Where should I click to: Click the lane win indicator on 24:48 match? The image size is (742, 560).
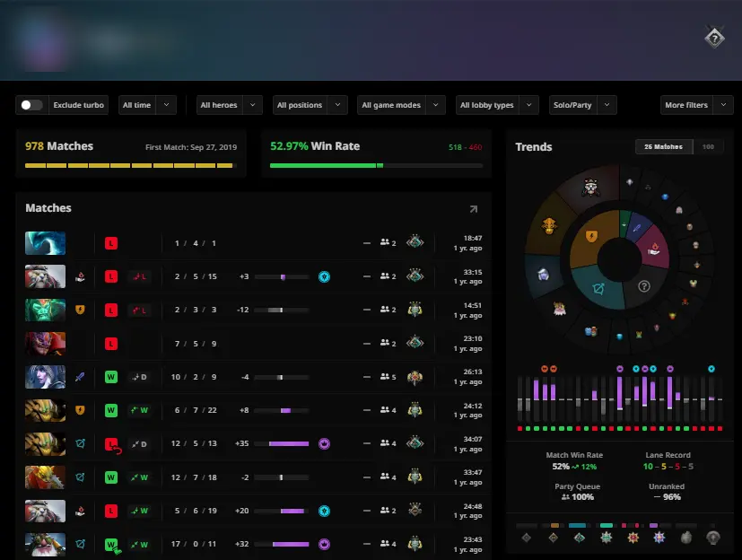pyautogui.click(x=139, y=511)
